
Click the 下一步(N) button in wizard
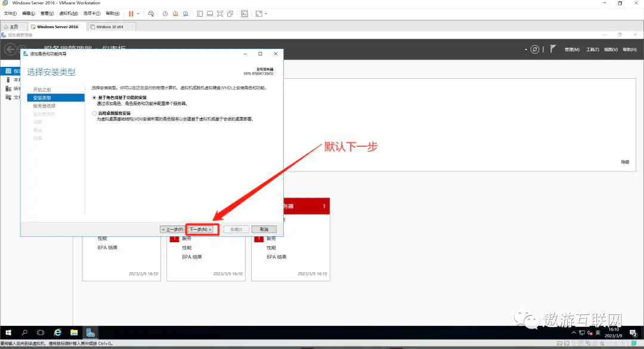coord(200,229)
